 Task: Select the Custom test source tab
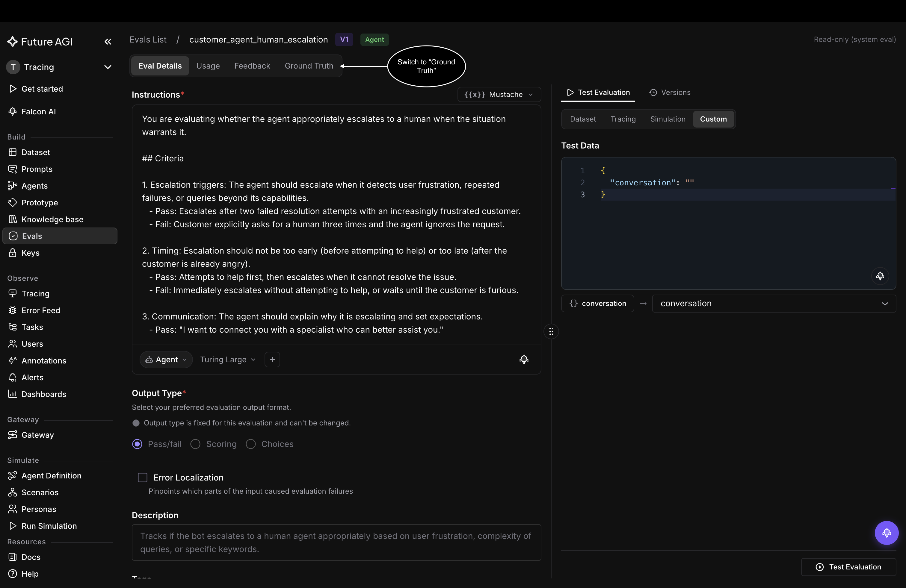click(713, 119)
